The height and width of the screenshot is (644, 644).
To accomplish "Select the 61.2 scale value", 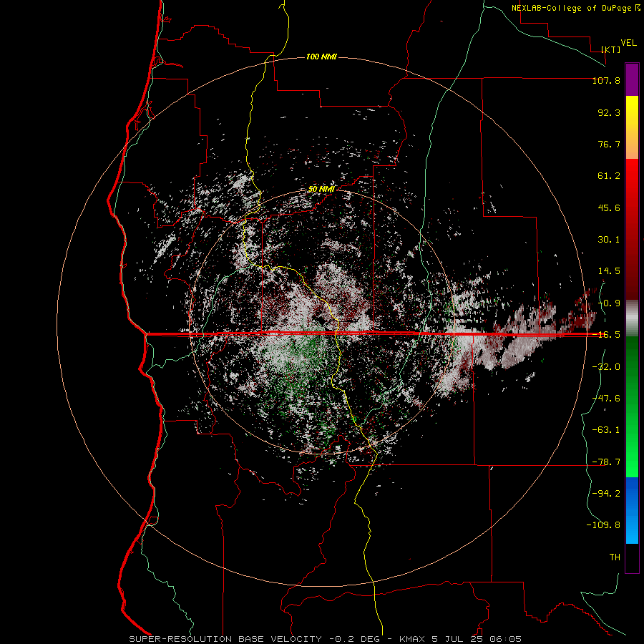I will pos(609,176).
